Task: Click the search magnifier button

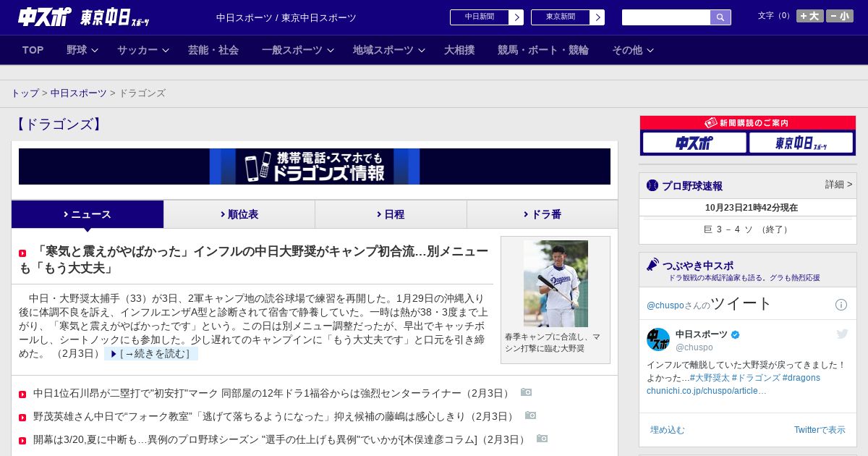Action: click(x=720, y=17)
